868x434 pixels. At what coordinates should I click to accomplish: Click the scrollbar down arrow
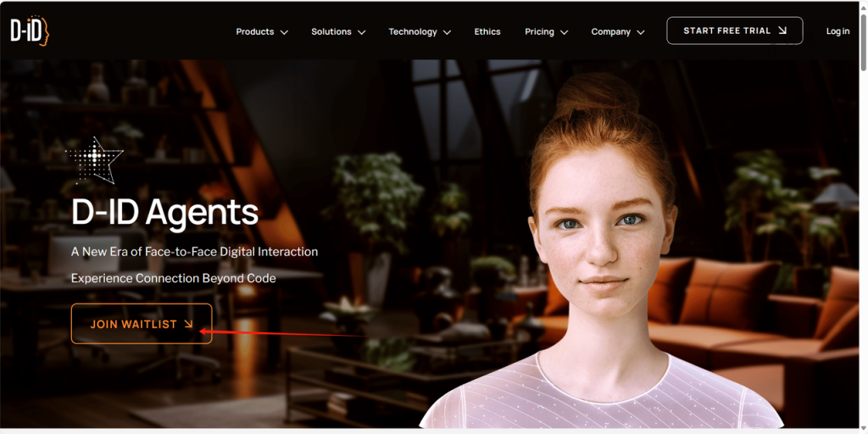click(863, 428)
